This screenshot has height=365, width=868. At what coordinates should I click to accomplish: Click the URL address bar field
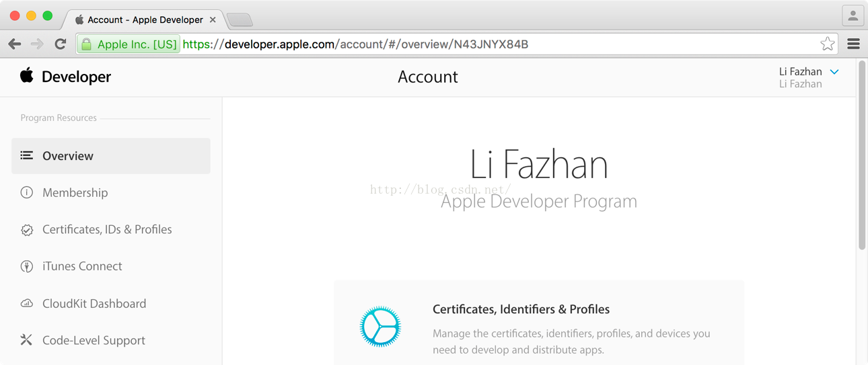coord(458,44)
